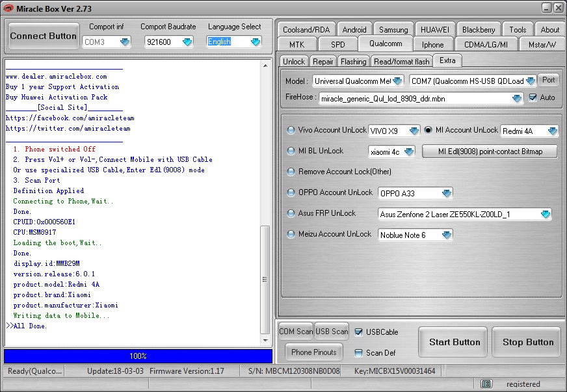Open the OPPO A33 dropdown
567x392 pixels.
[447, 194]
